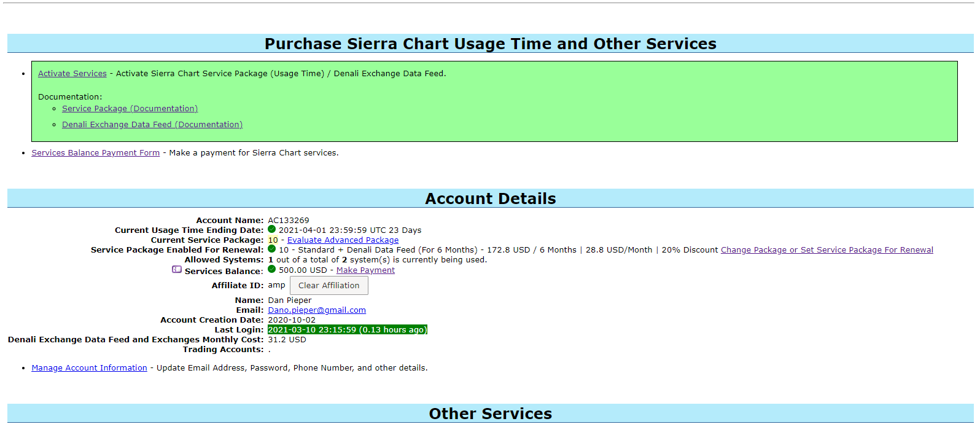Click the name Dan Pieper
The width and height of the screenshot is (980, 432).
click(290, 300)
